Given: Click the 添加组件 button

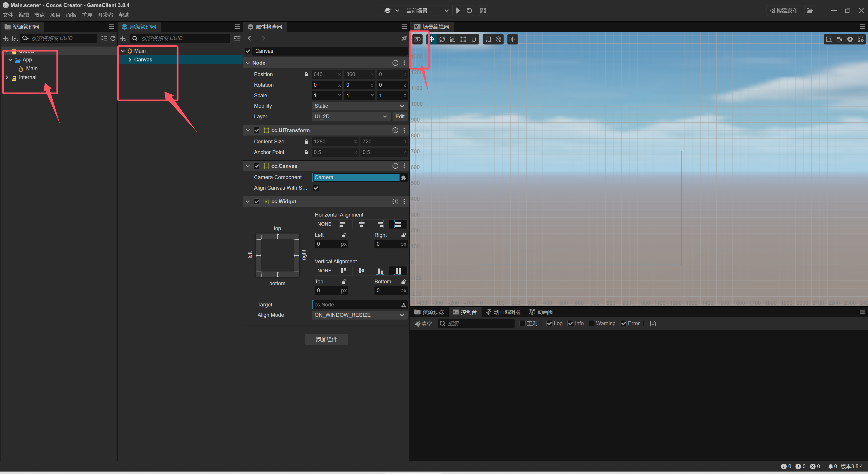Looking at the screenshot, I should point(326,339).
